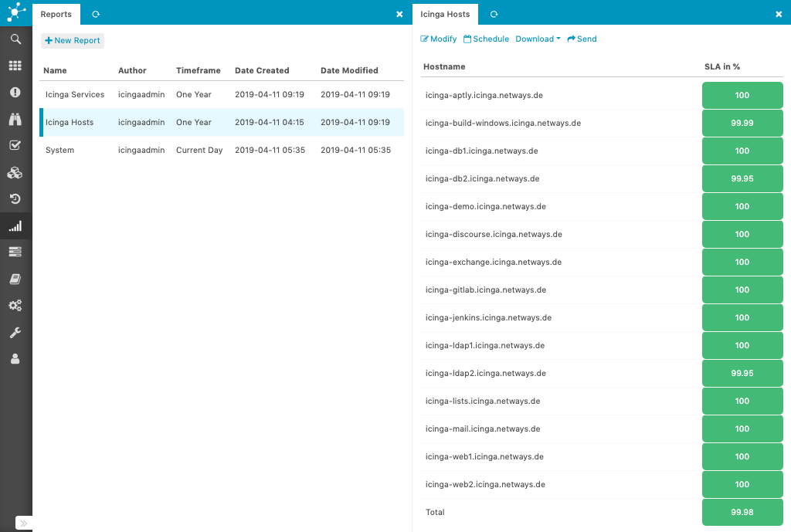This screenshot has width=791, height=532.
Task: Click the 99.95 SLA value for icinga-db2
Action: click(742, 178)
